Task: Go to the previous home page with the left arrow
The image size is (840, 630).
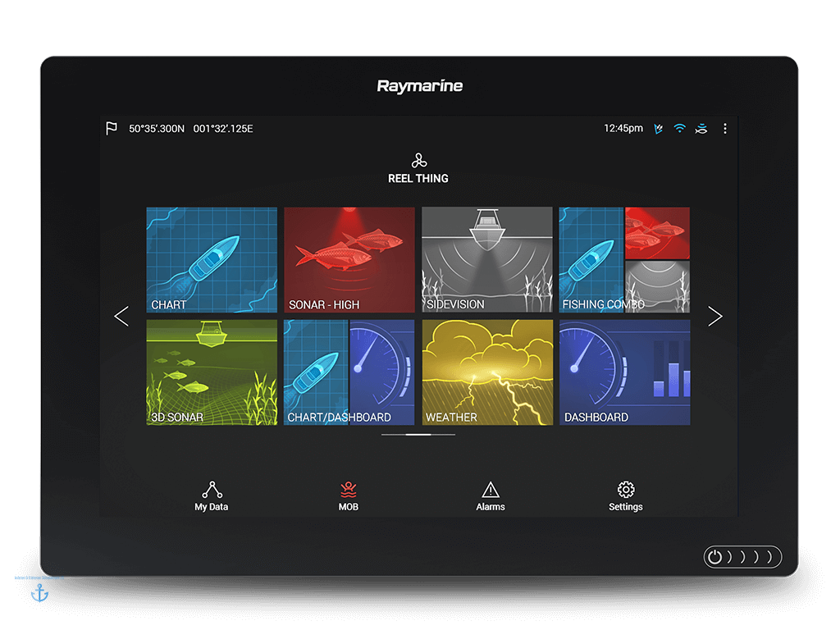Action: 121,316
